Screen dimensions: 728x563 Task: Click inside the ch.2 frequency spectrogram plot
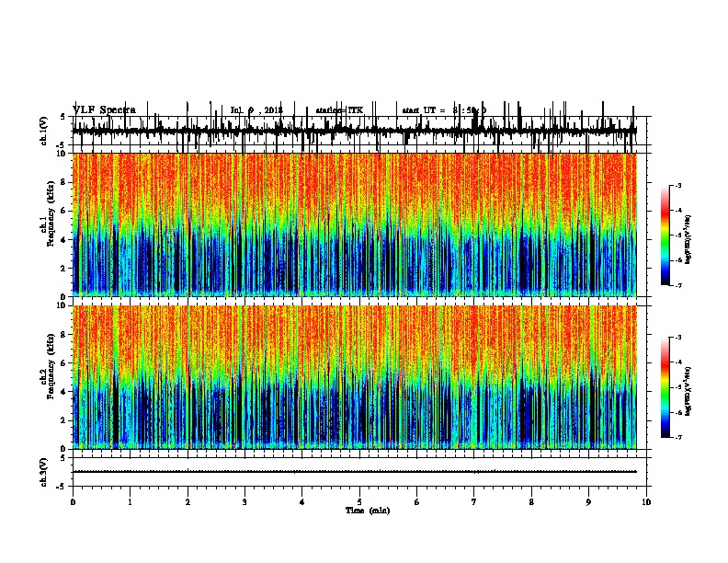pos(355,377)
